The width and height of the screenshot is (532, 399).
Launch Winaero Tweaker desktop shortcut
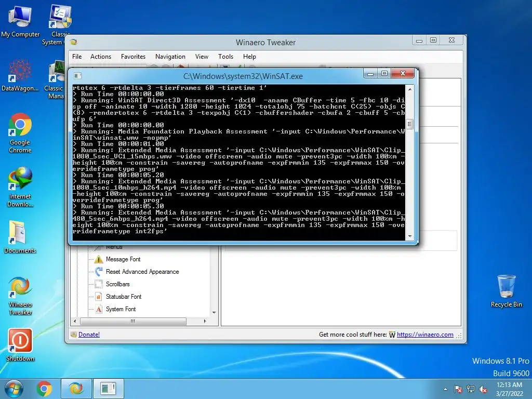[x=20, y=296]
